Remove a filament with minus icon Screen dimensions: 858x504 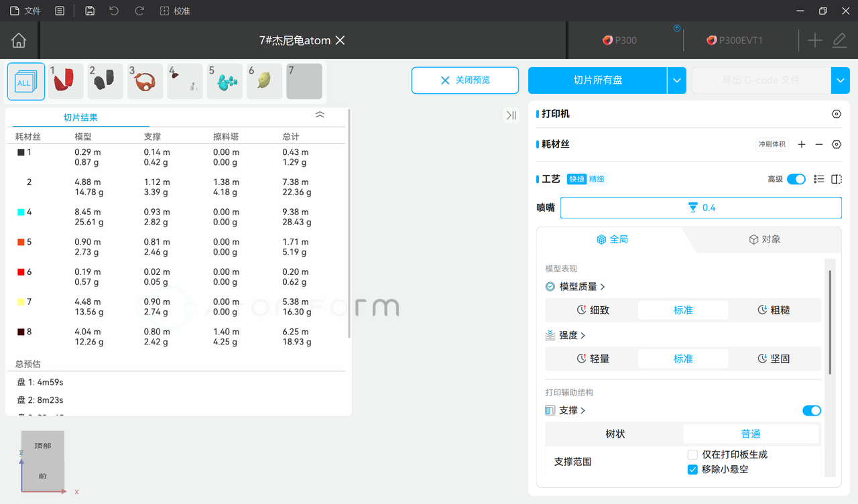819,144
